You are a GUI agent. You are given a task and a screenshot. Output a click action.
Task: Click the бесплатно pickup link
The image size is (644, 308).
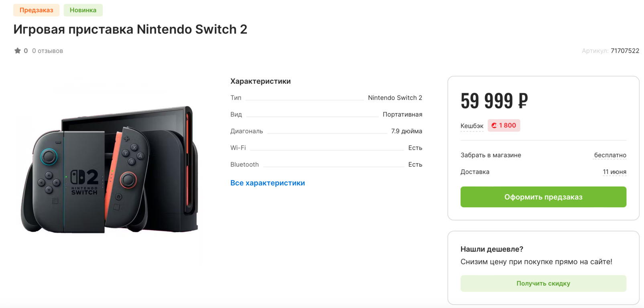610,155
